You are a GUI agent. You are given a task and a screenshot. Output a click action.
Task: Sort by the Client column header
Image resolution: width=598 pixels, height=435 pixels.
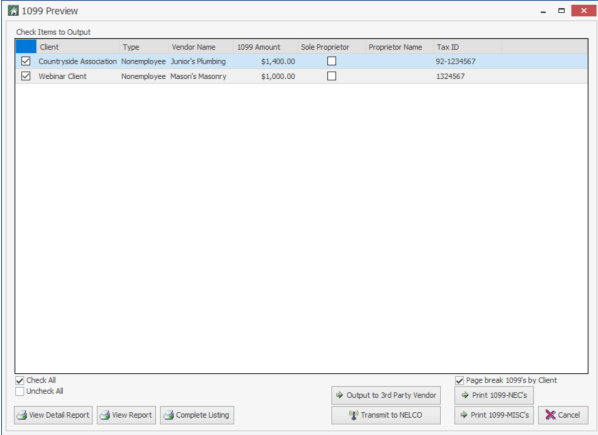coord(78,47)
